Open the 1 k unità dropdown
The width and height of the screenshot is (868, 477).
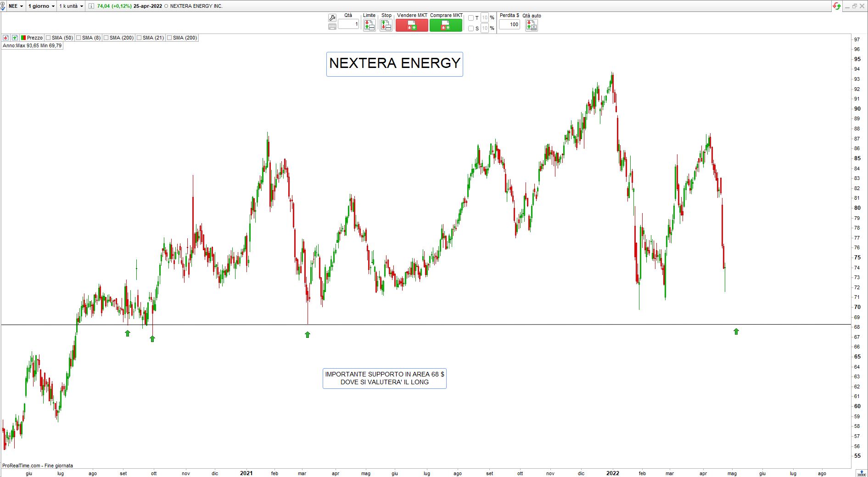[71, 6]
